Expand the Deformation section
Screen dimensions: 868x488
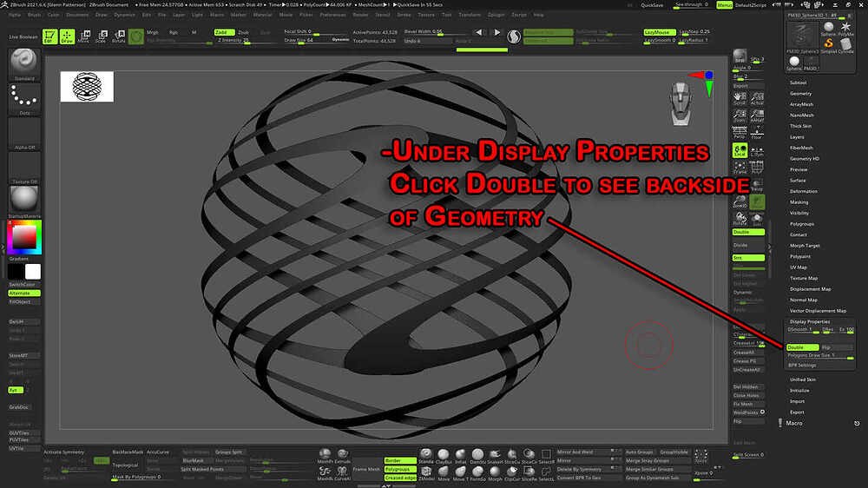(804, 191)
